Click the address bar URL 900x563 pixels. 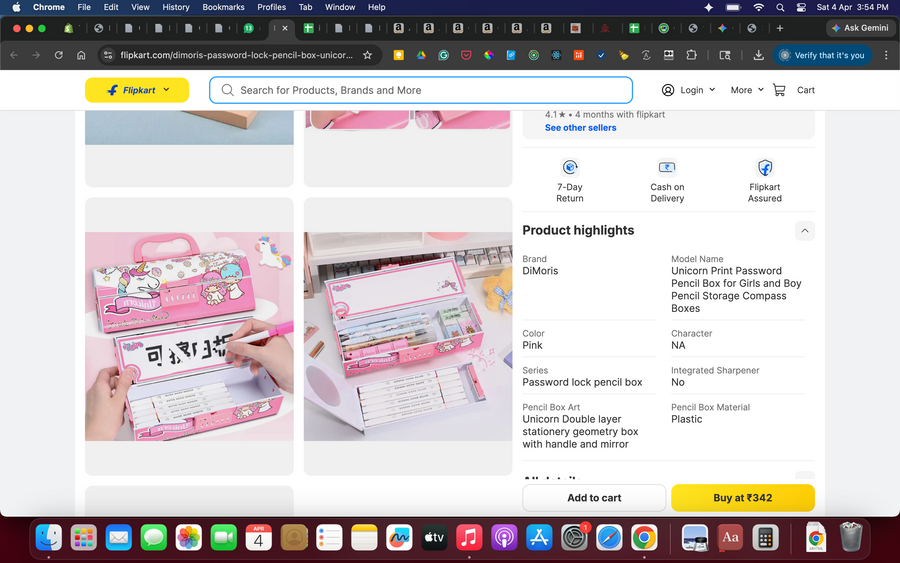click(236, 55)
